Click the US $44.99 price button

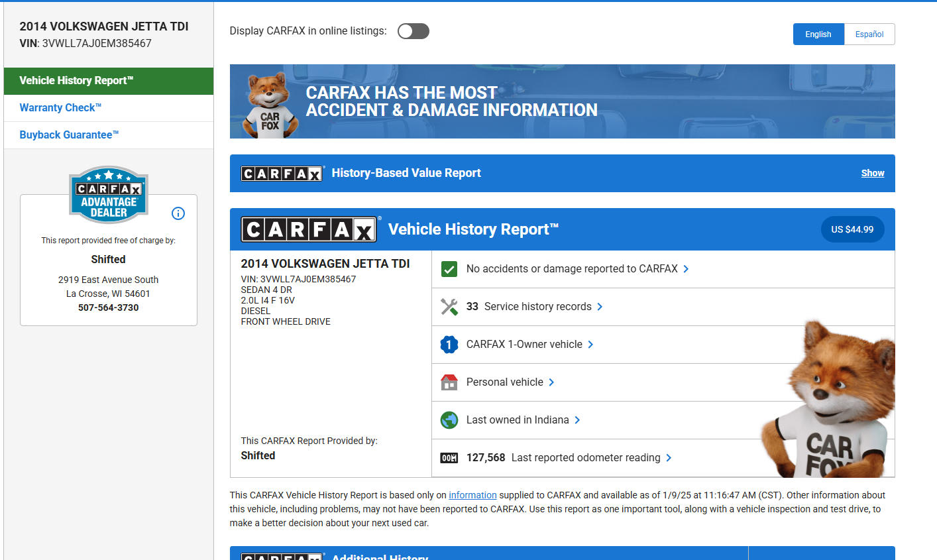click(852, 229)
